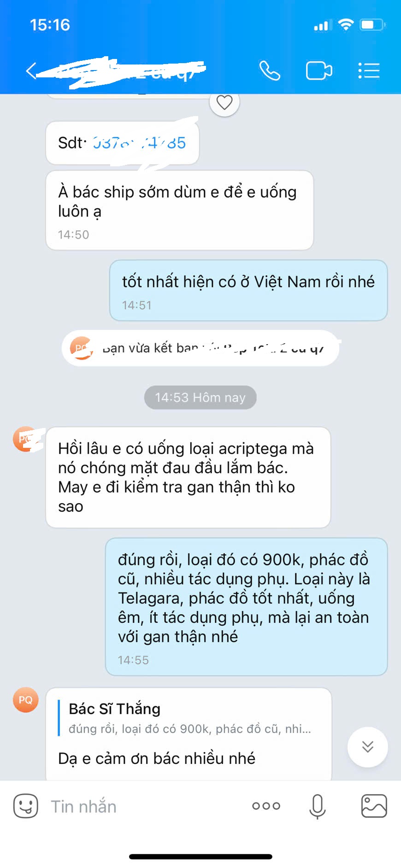Open the conversation options list menu

tap(369, 71)
